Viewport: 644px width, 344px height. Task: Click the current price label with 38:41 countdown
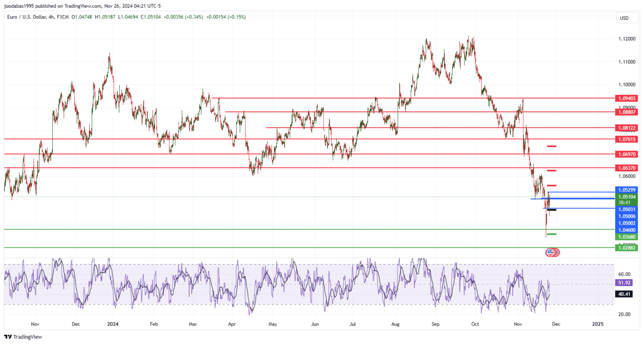(x=627, y=199)
